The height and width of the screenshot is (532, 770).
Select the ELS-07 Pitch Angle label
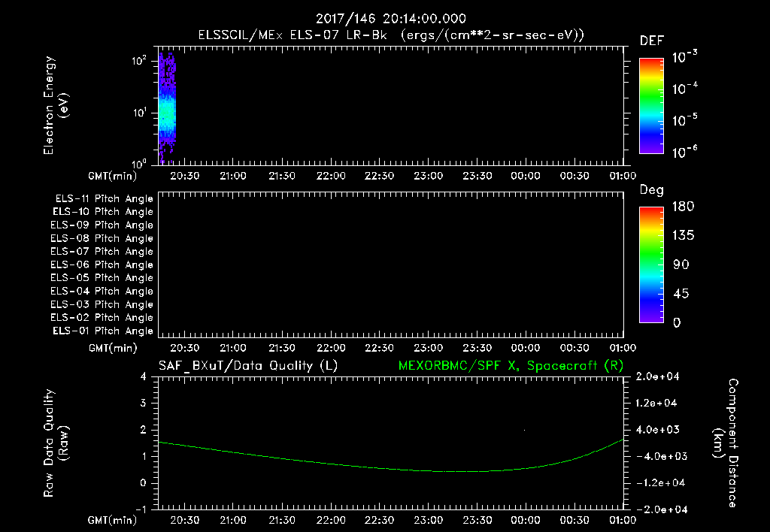click(102, 251)
